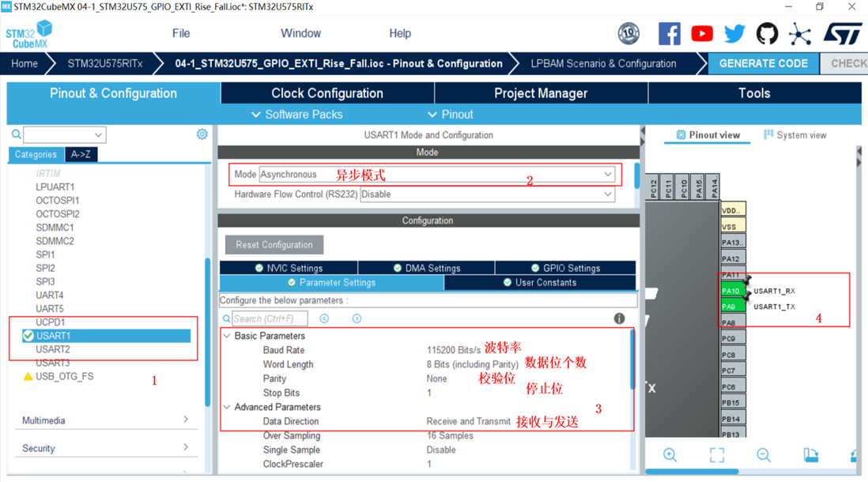Click the export pinout page icon
The width and height of the screenshot is (868, 482).
pos(810,455)
